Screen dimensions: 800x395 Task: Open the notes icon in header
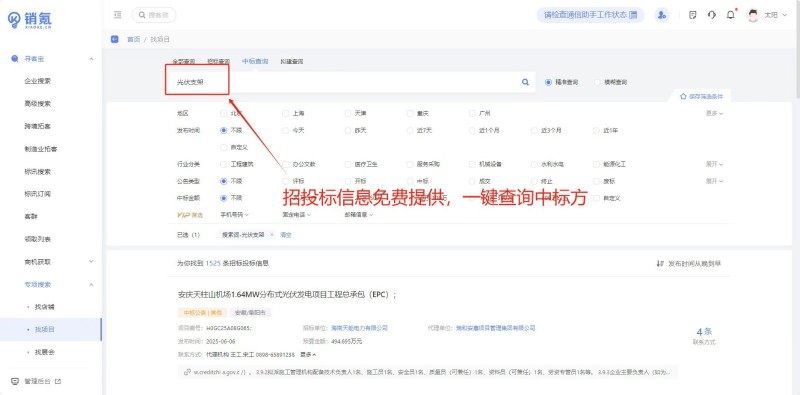[692, 15]
